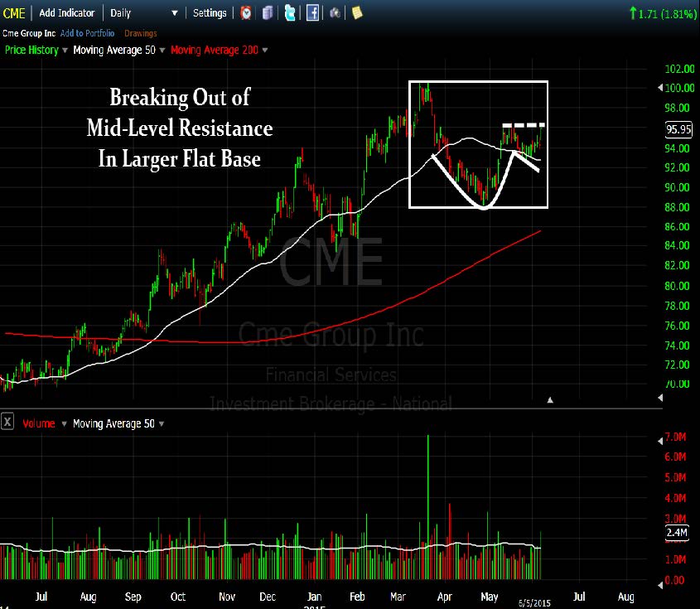Select the volume panel Moving Average 50 label

113,423
